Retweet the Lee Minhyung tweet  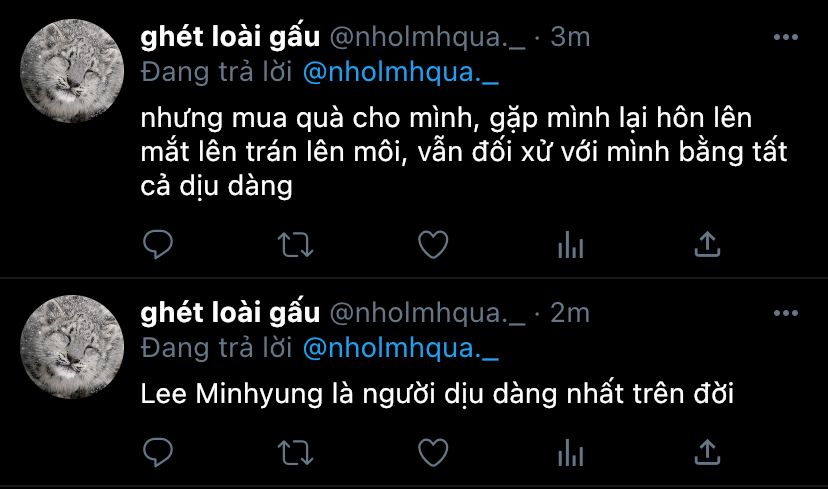point(295,453)
